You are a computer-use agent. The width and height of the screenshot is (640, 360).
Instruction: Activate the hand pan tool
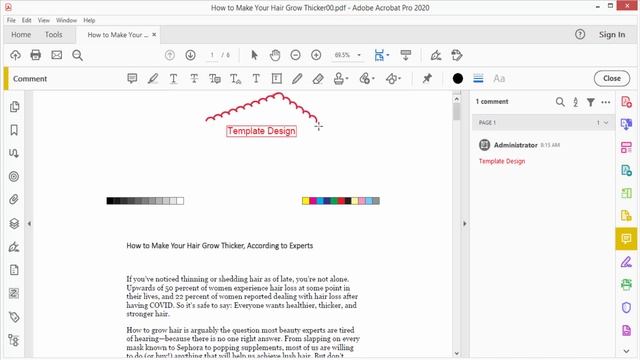pos(275,55)
